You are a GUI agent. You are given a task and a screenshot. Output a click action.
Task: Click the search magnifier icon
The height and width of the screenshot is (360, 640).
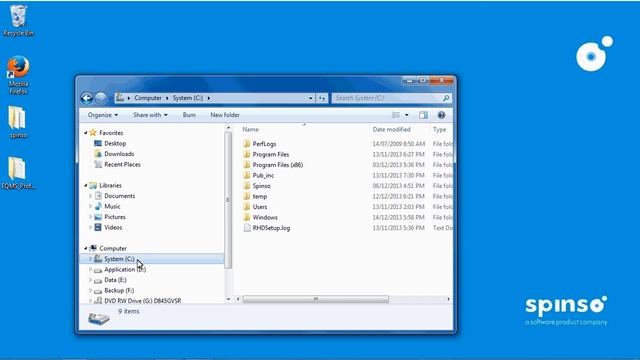point(446,98)
